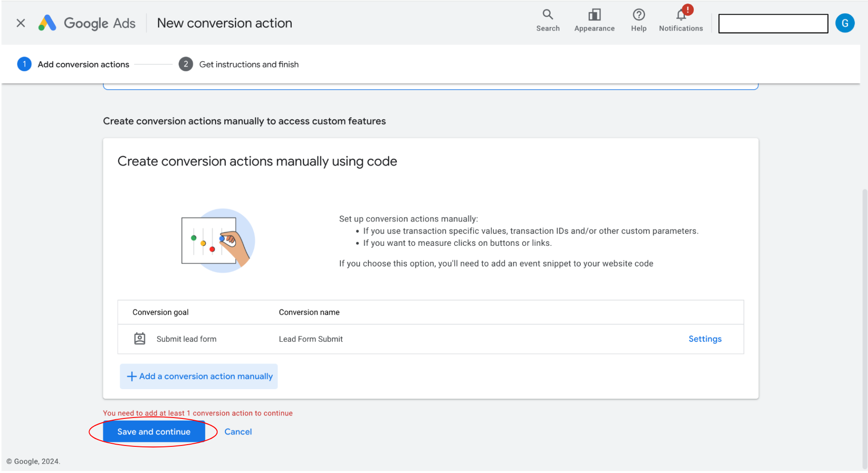Click the empty account field in header
This screenshot has width=868, height=473.
[x=773, y=24]
